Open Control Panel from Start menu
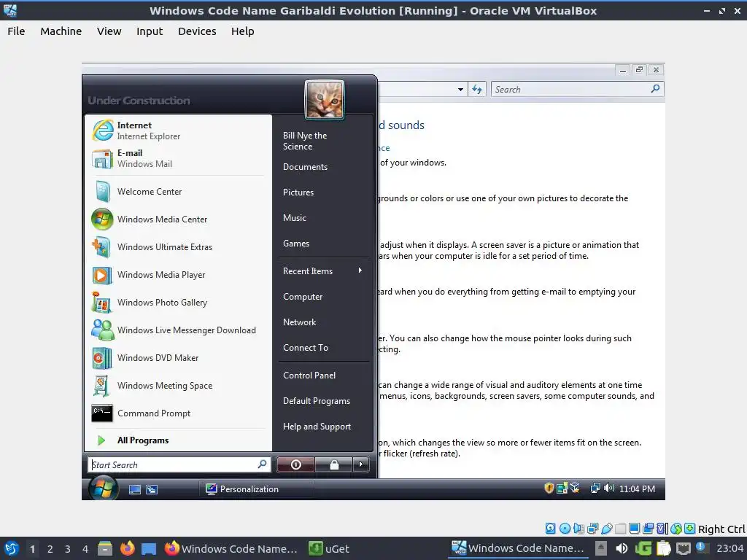 click(323, 376)
